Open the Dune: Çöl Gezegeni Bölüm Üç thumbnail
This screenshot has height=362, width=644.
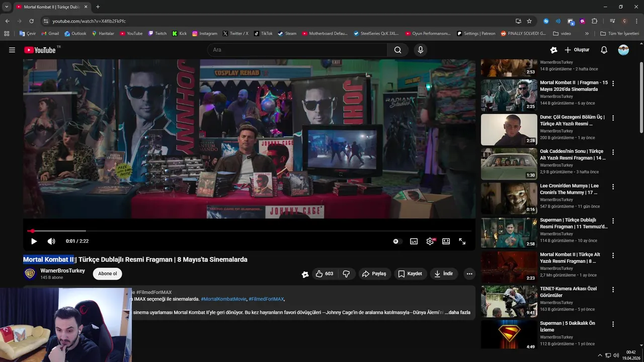[x=509, y=130]
